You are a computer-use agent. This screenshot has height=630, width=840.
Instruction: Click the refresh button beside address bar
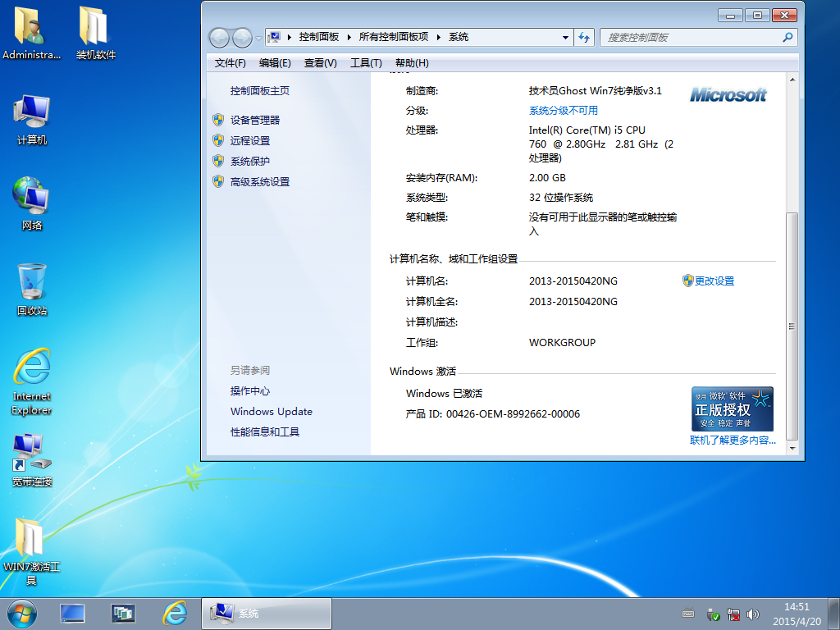[584, 38]
